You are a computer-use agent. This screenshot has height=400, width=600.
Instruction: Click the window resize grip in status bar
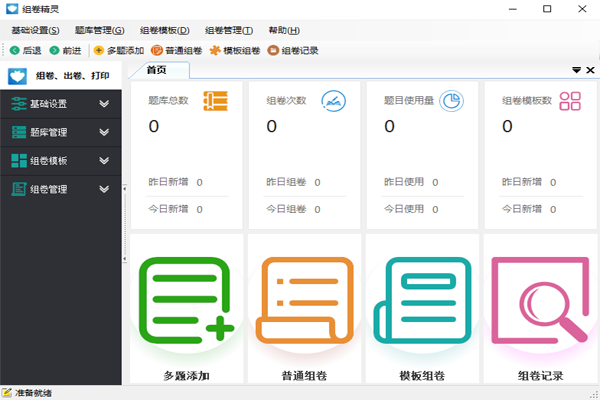point(594,394)
